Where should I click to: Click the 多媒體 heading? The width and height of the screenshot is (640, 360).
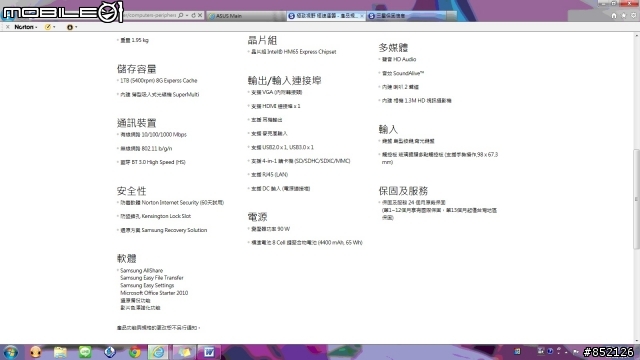pyautogui.click(x=393, y=47)
